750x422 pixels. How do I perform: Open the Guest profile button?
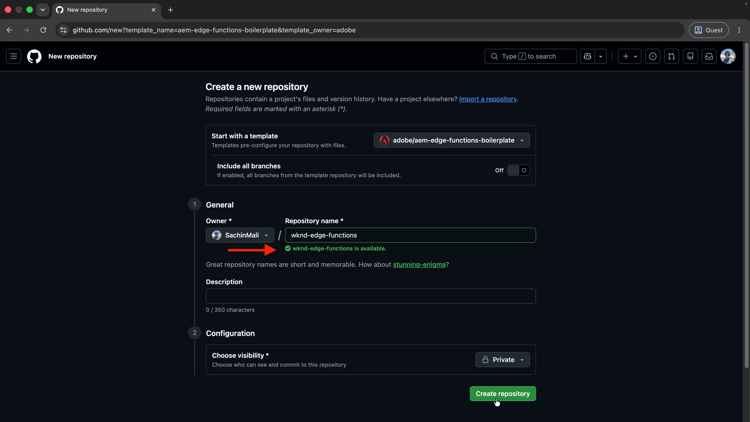click(709, 30)
